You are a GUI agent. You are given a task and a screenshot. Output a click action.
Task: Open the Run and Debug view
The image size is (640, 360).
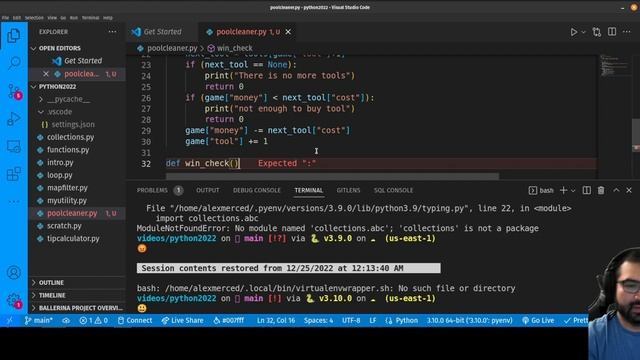coord(13,118)
